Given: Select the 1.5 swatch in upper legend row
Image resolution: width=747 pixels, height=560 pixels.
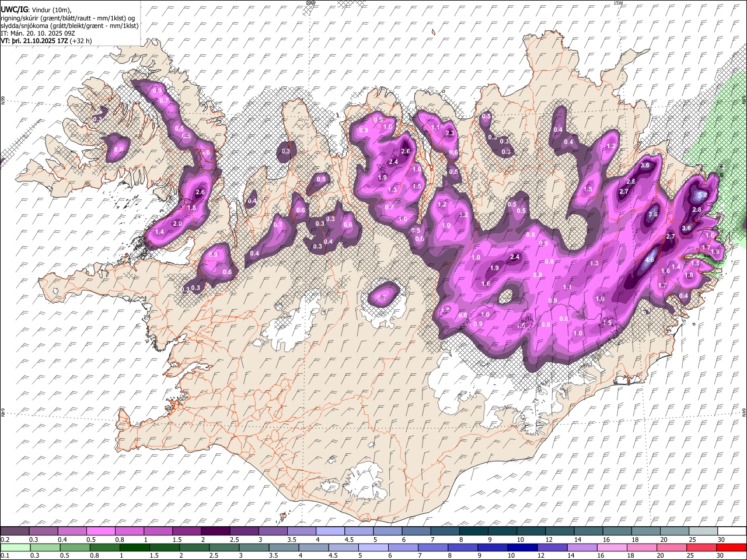Looking at the screenshot, I should pos(187,531).
